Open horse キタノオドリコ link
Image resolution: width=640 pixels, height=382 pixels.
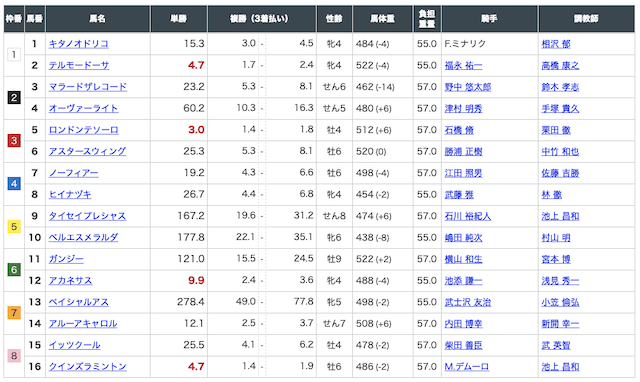[x=79, y=44]
